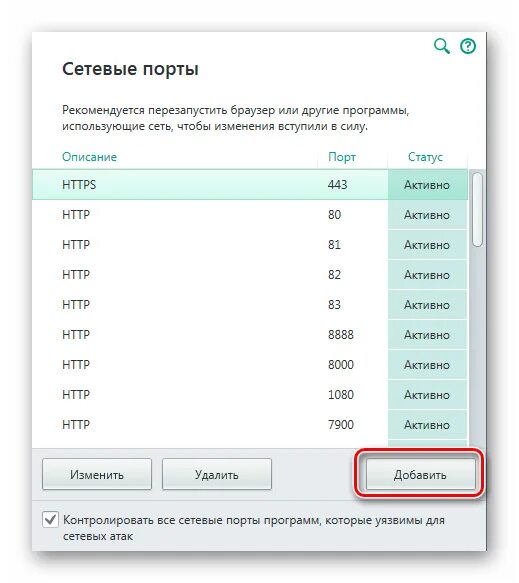519x583 pixels.
Task: Toggle Активно status for port 7900
Action: (427, 425)
